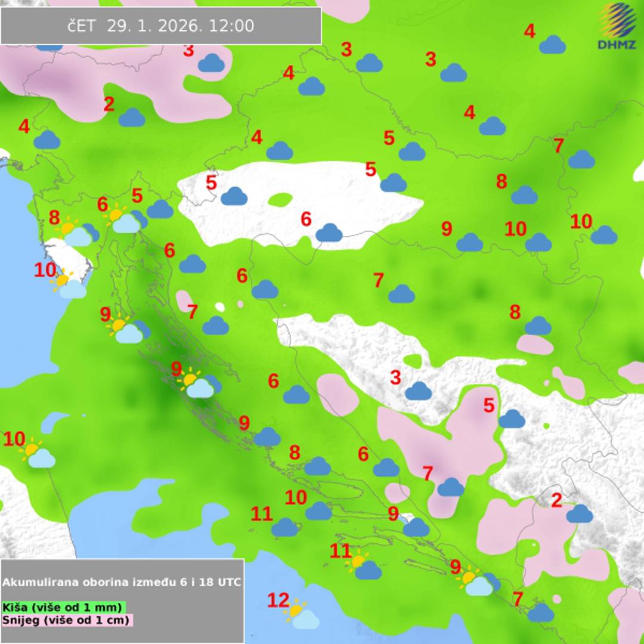
Task: Click the date header ČET 29. 1. 2026. 12:00
Action: coord(161,26)
